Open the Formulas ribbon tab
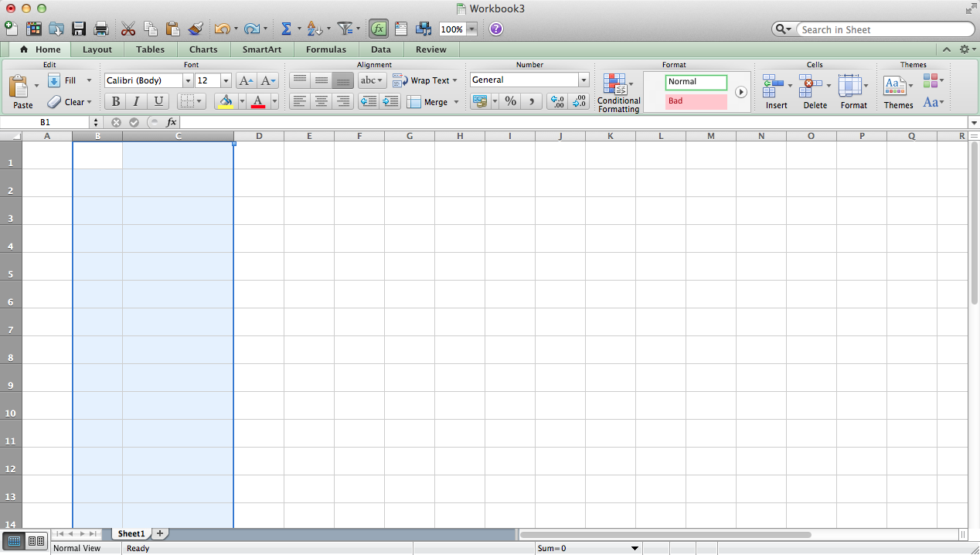Image resolution: width=980 pixels, height=555 pixels. click(326, 49)
